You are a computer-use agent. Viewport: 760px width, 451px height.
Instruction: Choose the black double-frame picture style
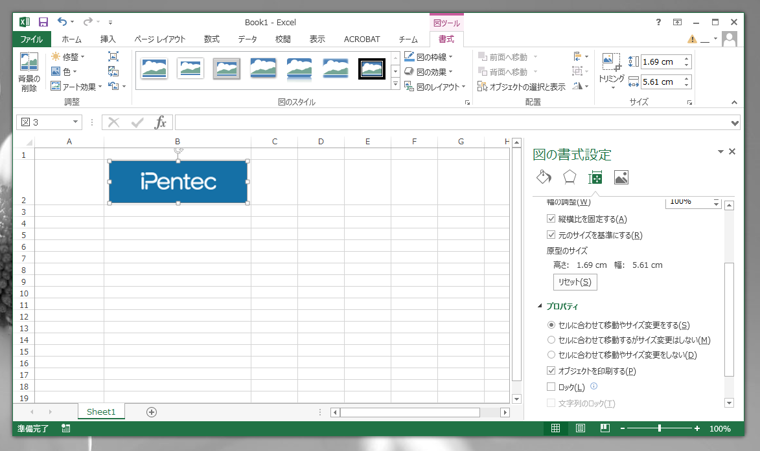[372, 69]
